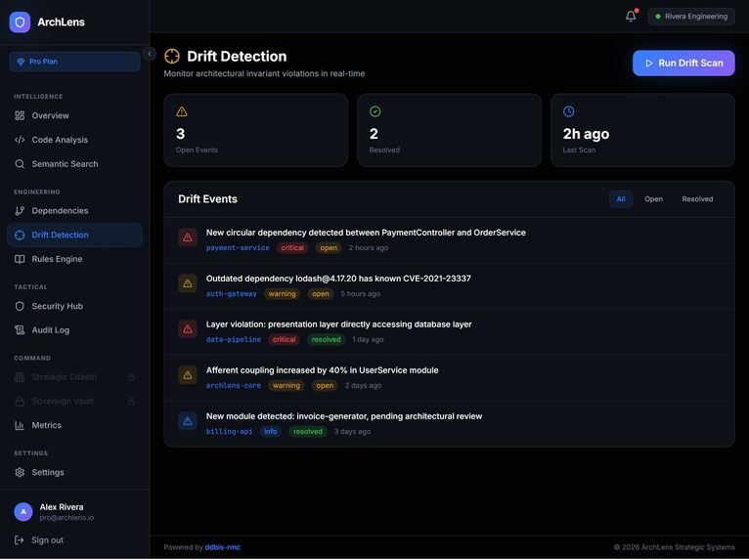
Task: Click the locked Strategic Citadel item
Action: (x=74, y=377)
